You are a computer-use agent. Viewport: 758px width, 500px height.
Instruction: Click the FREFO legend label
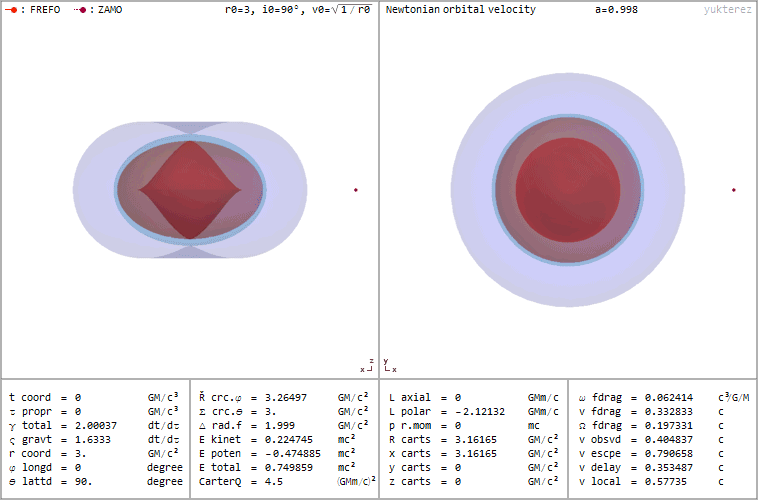(x=45, y=10)
